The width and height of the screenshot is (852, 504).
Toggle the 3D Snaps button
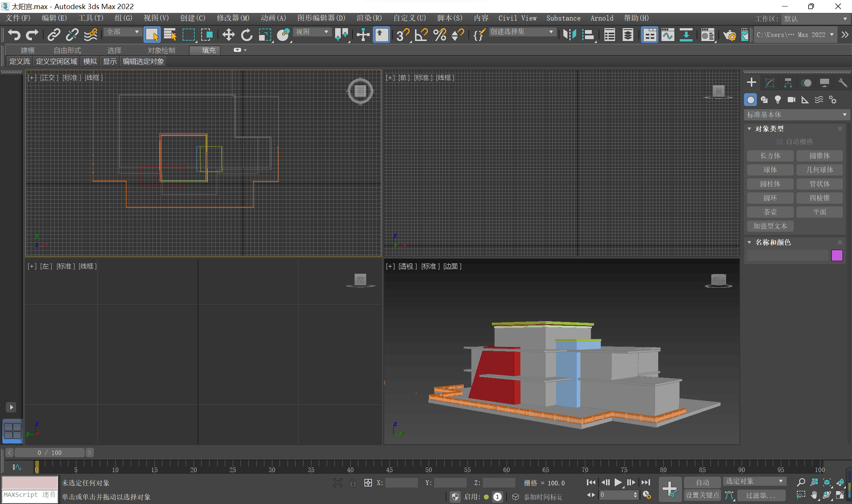(x=402, y=35)
